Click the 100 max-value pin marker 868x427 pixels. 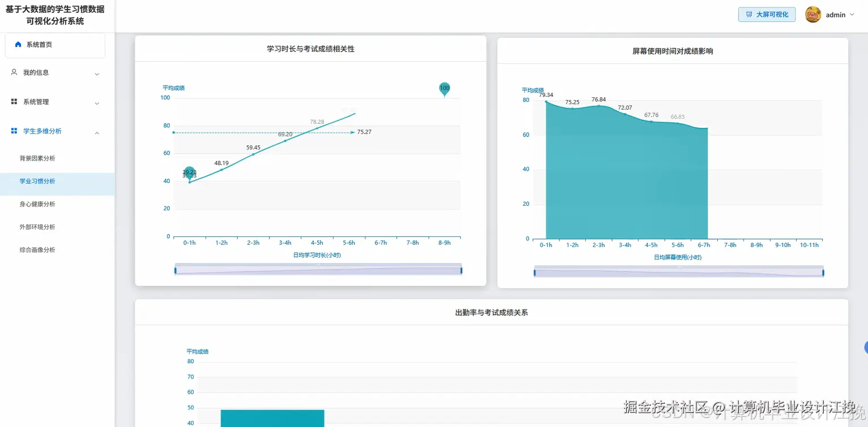tap(444, 89)
